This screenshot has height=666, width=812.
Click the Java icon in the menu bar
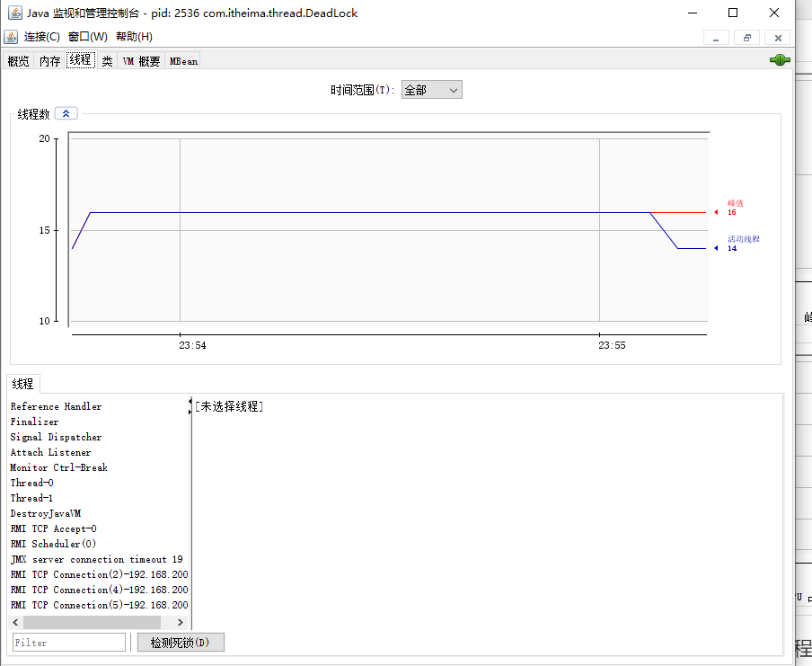click(x=11, y=37)
